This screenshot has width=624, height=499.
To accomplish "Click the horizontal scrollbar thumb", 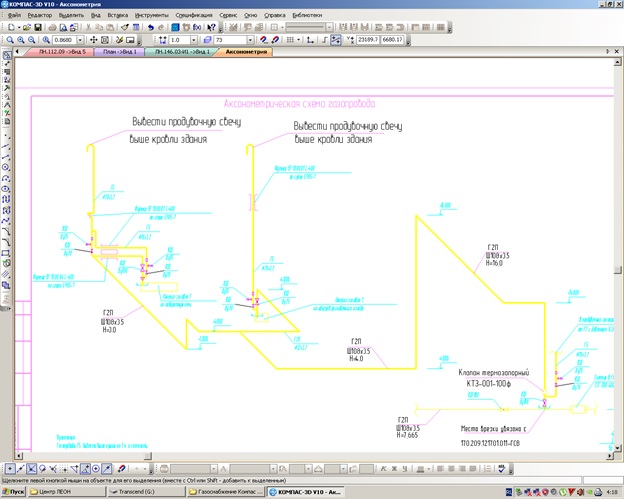I will tap(148, 456).
